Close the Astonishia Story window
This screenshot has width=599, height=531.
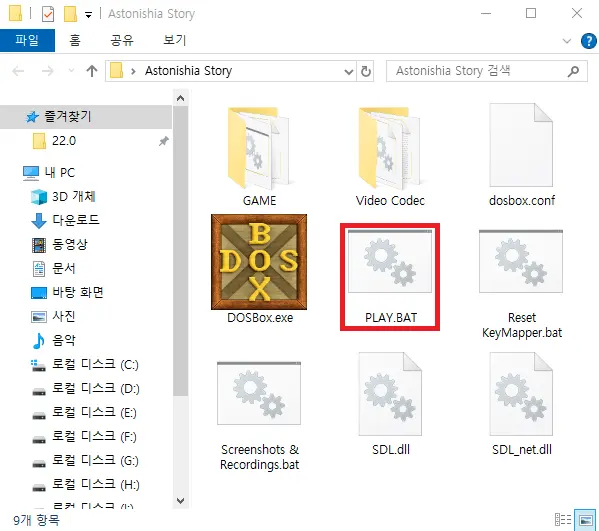pyautogui.click(x=576, y=13)
